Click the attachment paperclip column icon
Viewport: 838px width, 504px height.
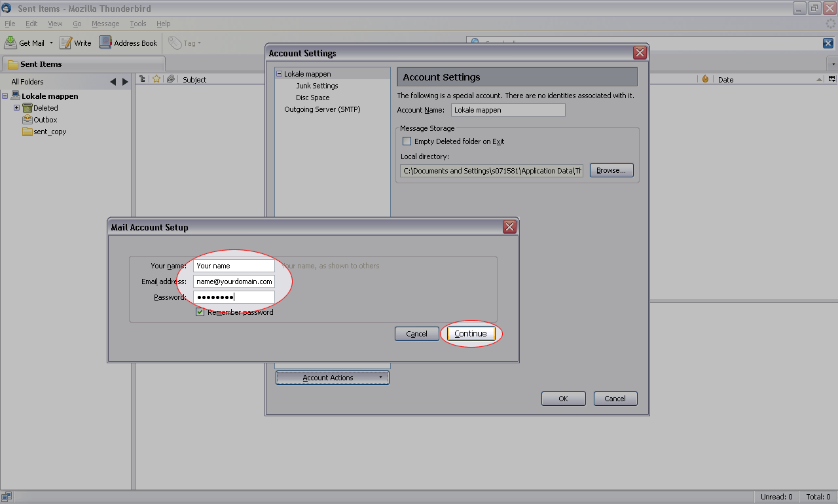click(170, 79)
